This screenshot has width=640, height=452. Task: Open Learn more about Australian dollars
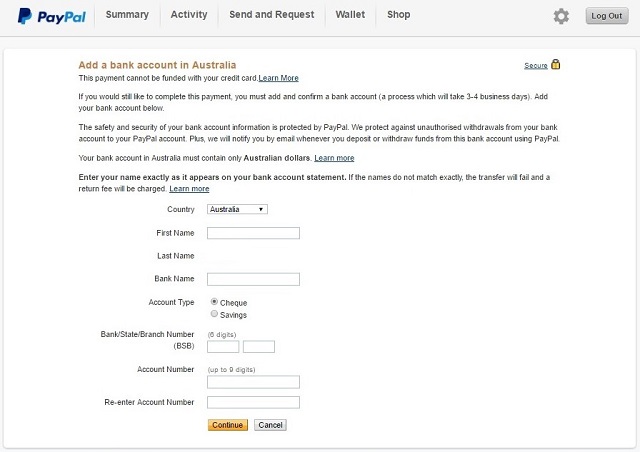click(334, 158)
